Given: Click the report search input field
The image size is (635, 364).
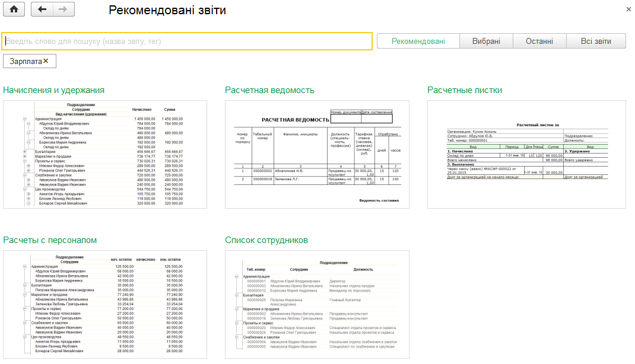Looking at the screenshot, I should 187,41.
